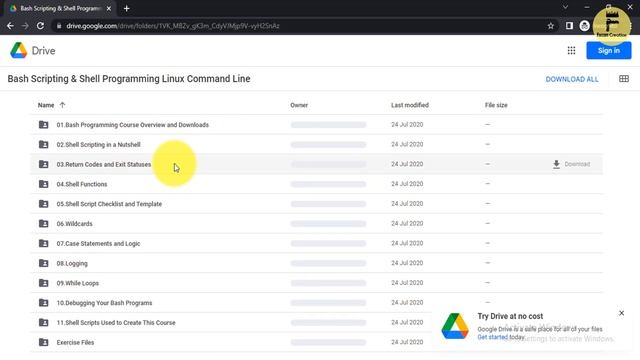The image size is (640, 360).
Task: Click the Sign in button
Action: click(609, 51)
